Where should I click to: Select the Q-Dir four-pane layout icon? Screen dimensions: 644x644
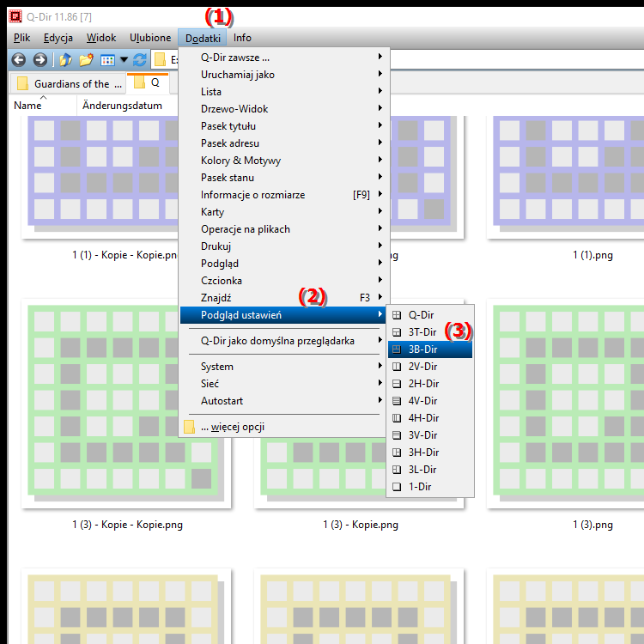pos(397,315)
